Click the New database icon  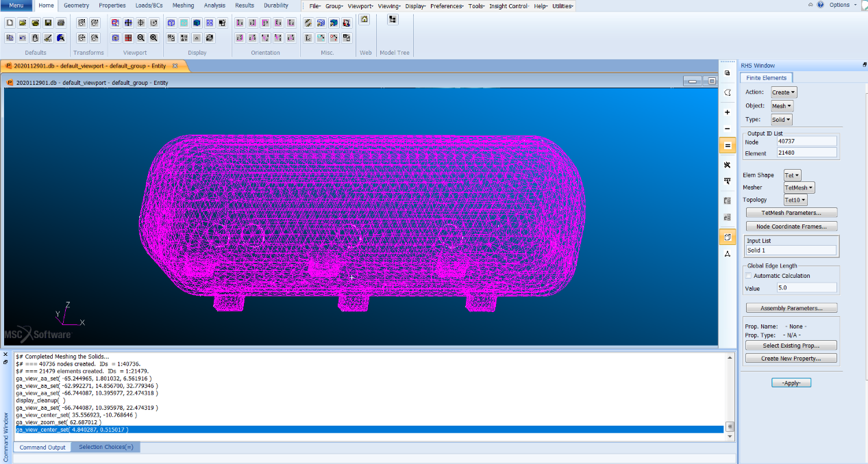10,23
